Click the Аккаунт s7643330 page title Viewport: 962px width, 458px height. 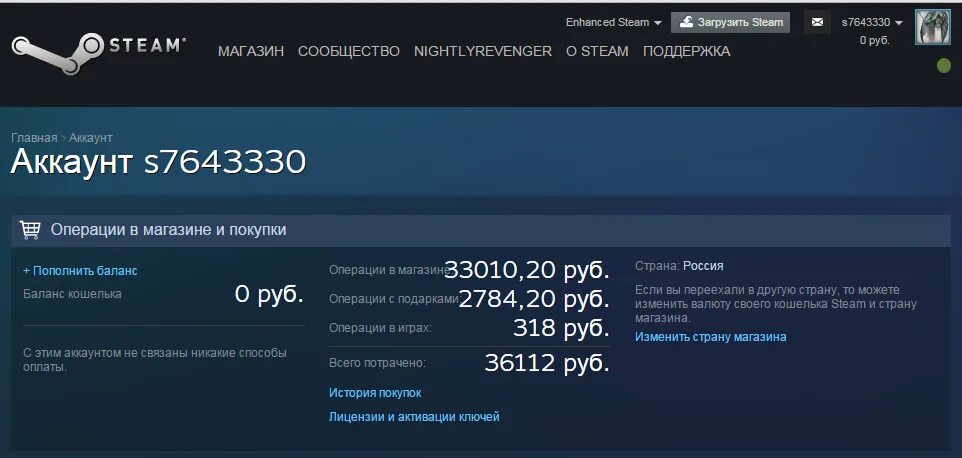pyautogui.click(x=158, y=162)
